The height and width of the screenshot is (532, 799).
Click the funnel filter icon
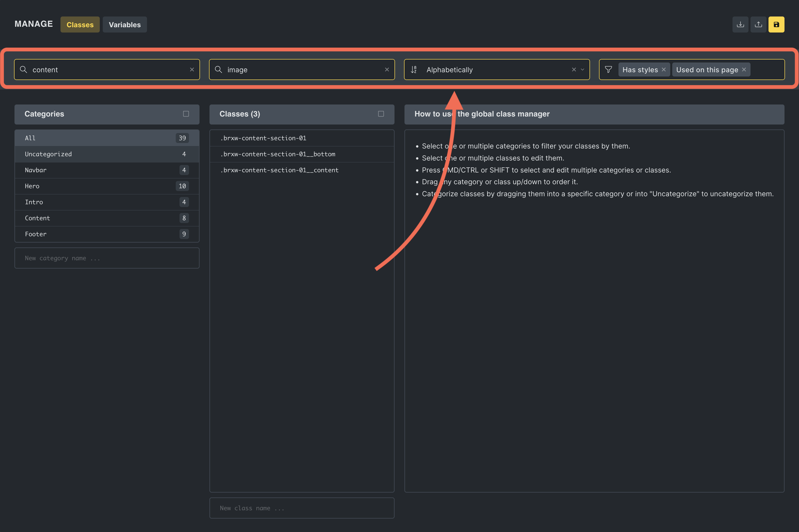pyautogui.click(x=608, y=69)
